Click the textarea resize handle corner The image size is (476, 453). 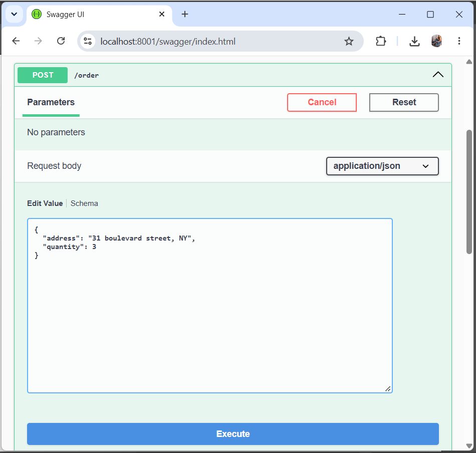(388, 389)
